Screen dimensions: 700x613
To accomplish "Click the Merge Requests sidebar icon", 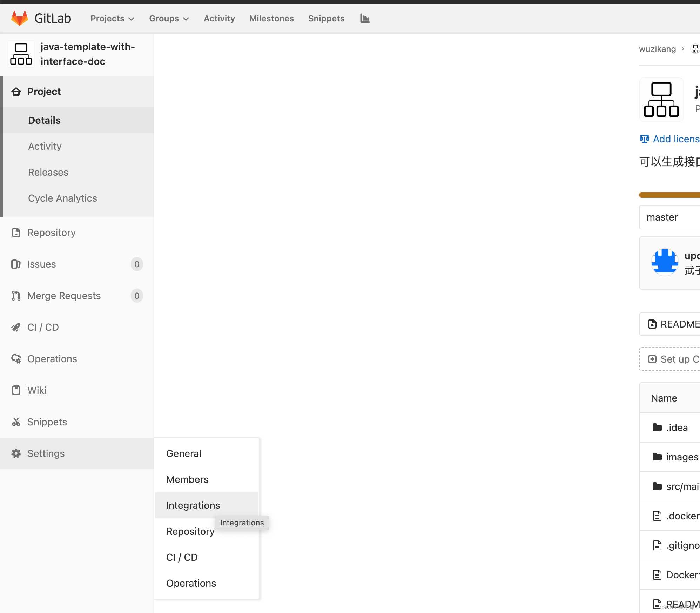I will pyautogui.click(x=16, y=295).
